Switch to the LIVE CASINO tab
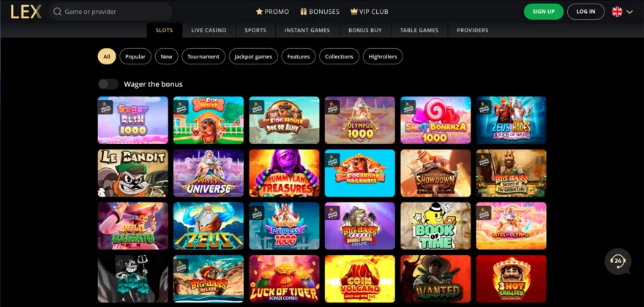 tap(209, 31)
